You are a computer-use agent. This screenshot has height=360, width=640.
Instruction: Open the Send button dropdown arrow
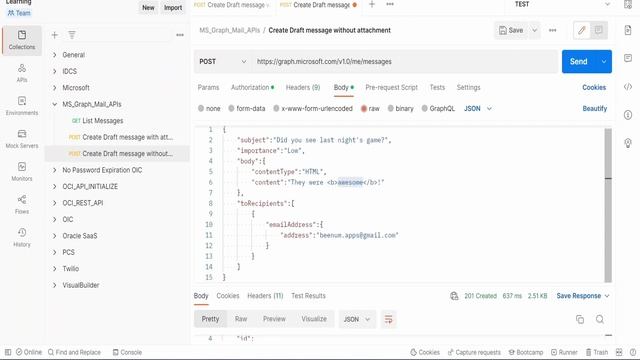(604, 62)
